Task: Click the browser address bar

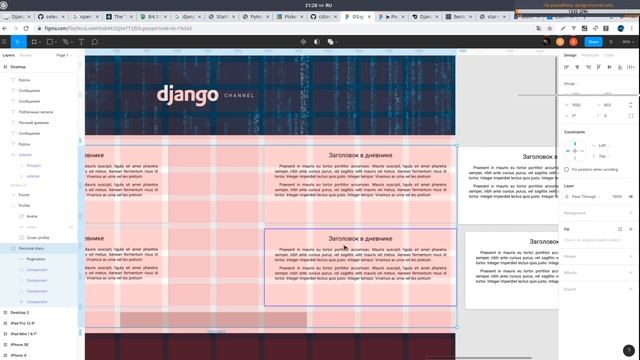Action: [286, 28]
